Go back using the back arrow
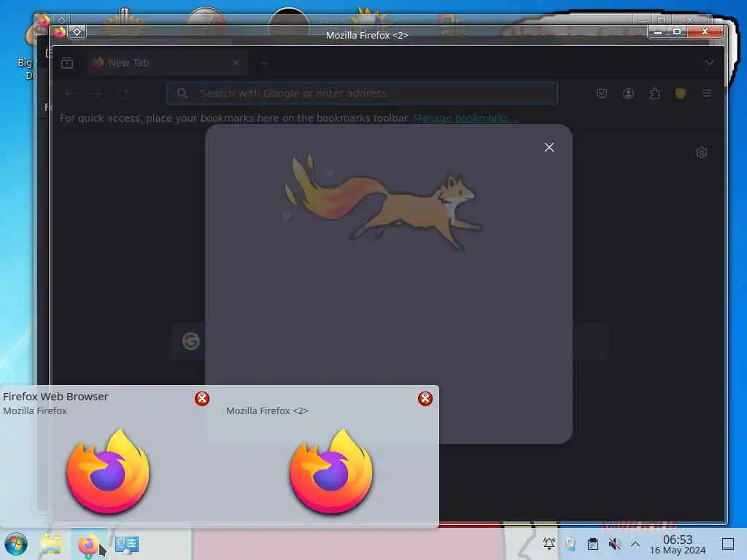 coord(71,93)
